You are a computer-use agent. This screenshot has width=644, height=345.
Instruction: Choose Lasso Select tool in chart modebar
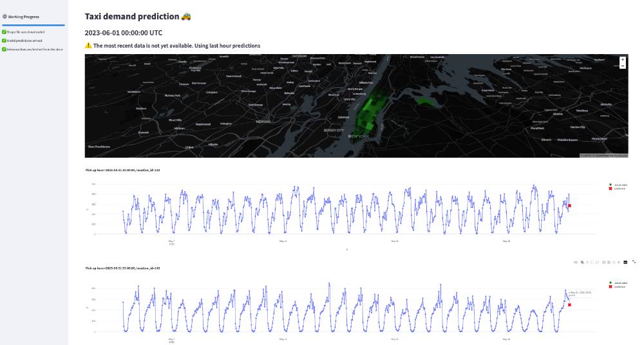pyautogui.click(x=597, y=262)
